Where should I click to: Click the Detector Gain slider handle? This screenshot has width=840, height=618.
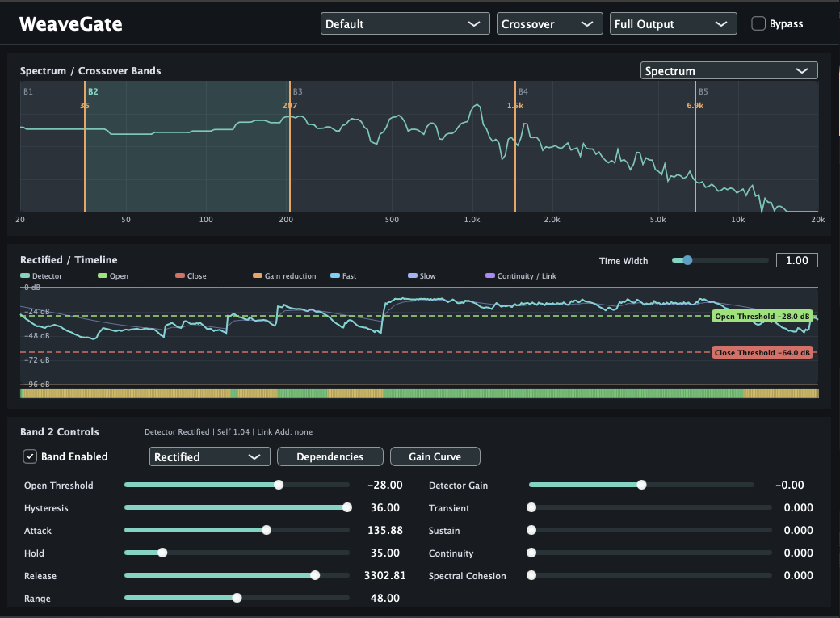point(641,485)
